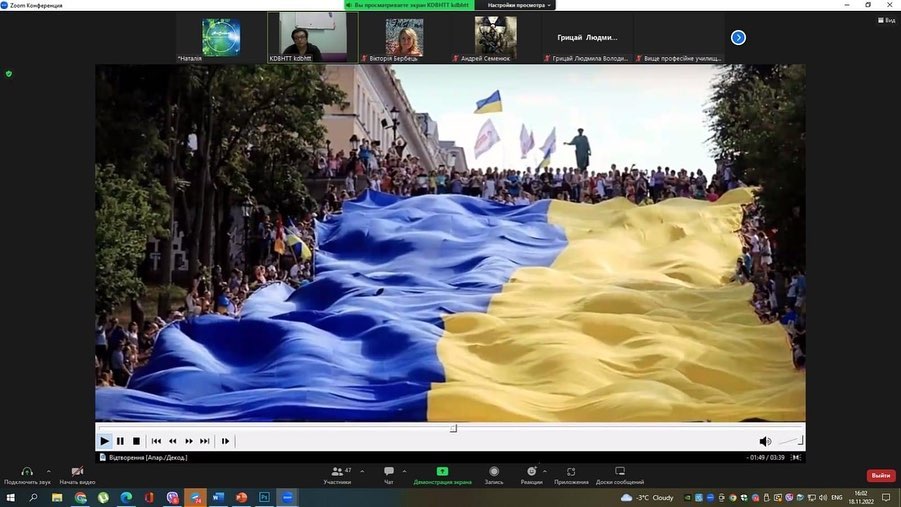The width and height of the screenshot is (901, 507).
Task: Open Telegram from the taskbar
Action: coord(195,497)
